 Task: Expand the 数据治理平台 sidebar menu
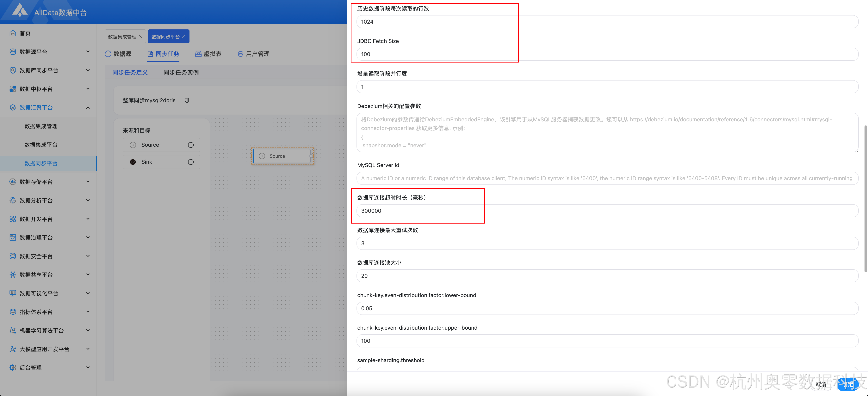coord(88,237)
